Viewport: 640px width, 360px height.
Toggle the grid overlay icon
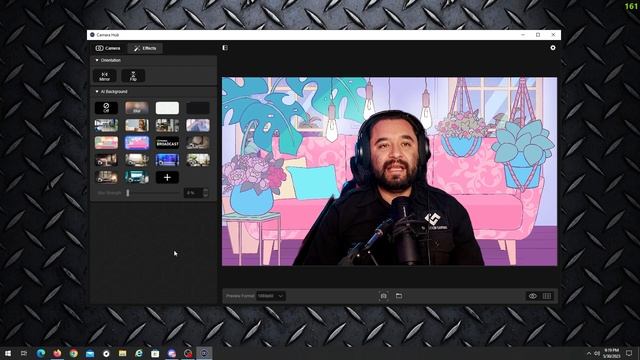pyautogui.click(x=547, y=296)
